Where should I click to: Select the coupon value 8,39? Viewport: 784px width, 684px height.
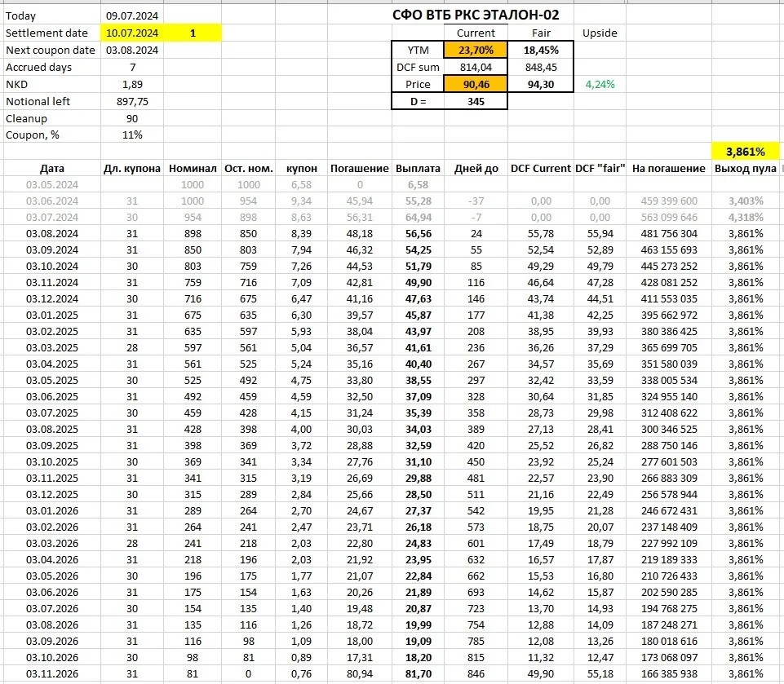[x=302, y=233]
